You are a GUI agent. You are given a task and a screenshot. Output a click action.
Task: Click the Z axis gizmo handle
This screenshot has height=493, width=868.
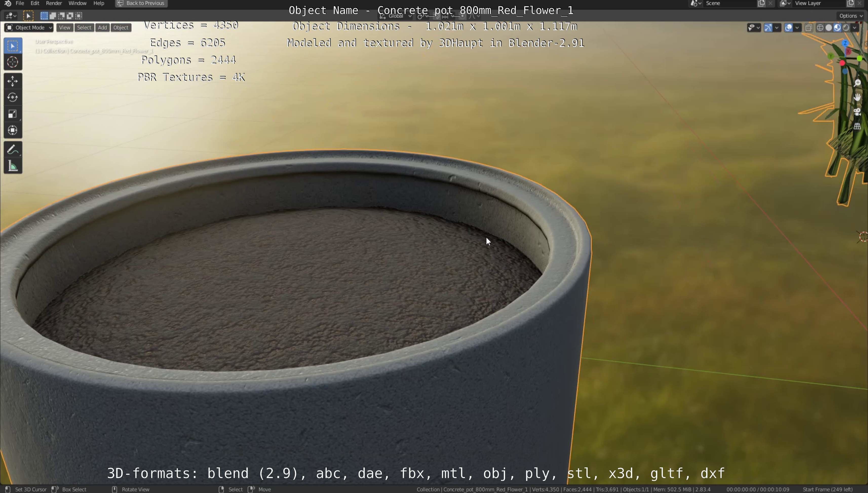(845, 43)
